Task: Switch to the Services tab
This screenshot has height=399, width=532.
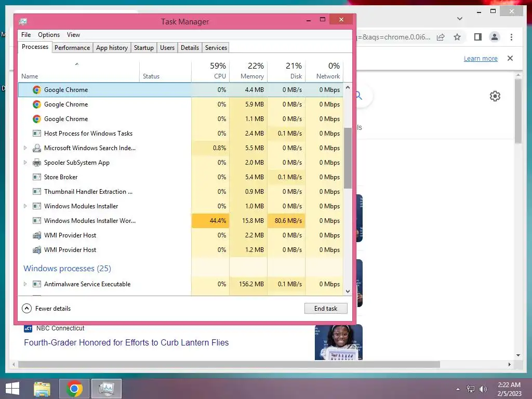Action: 216,47
